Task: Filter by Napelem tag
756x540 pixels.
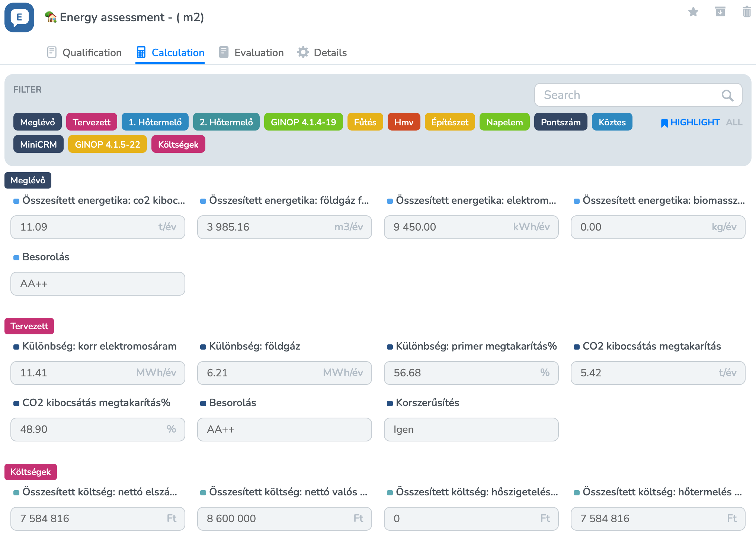Action: [x=504, y=122]
